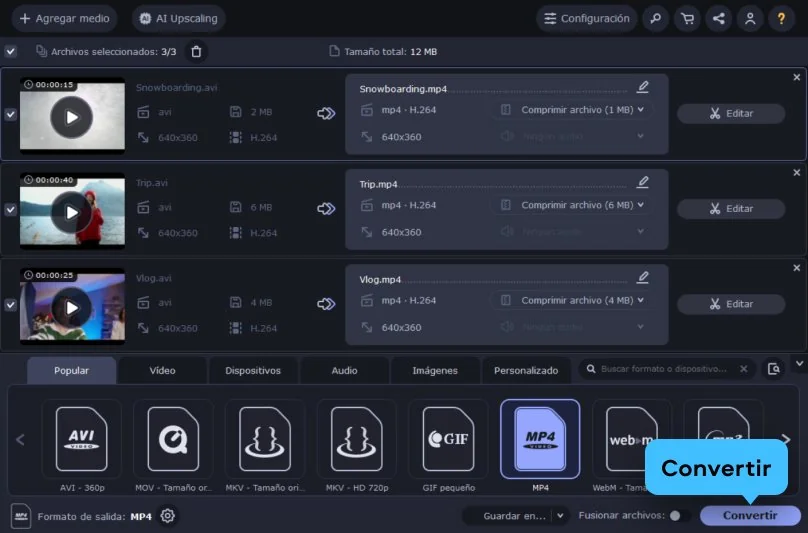The height and width of the screenshot is (533, 808).
Task: Select the AVI - 360p format preset
Action: (x=81, y=439)
